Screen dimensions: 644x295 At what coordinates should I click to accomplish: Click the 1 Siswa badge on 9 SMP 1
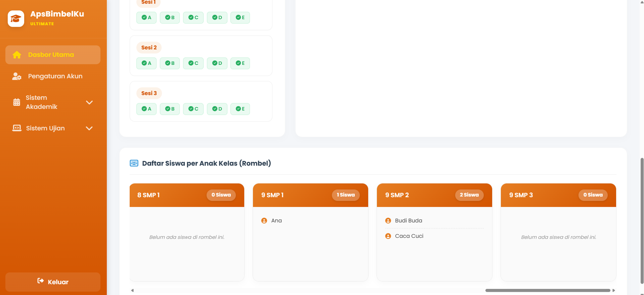[x=346, y=195]
